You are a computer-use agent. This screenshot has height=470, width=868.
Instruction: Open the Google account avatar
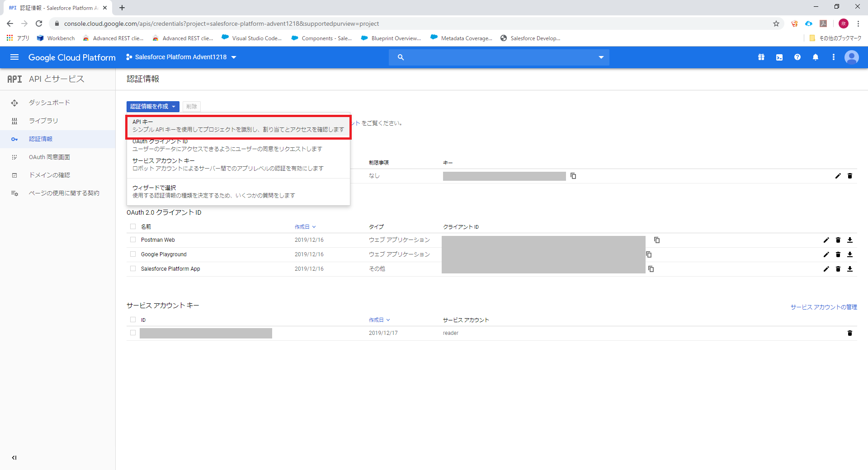click(852, 57)
